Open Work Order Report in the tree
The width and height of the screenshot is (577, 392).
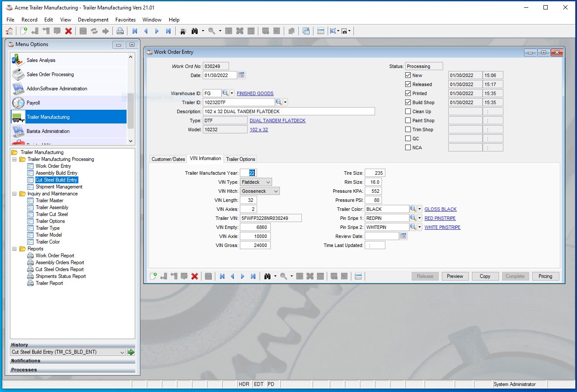point(55,256)
